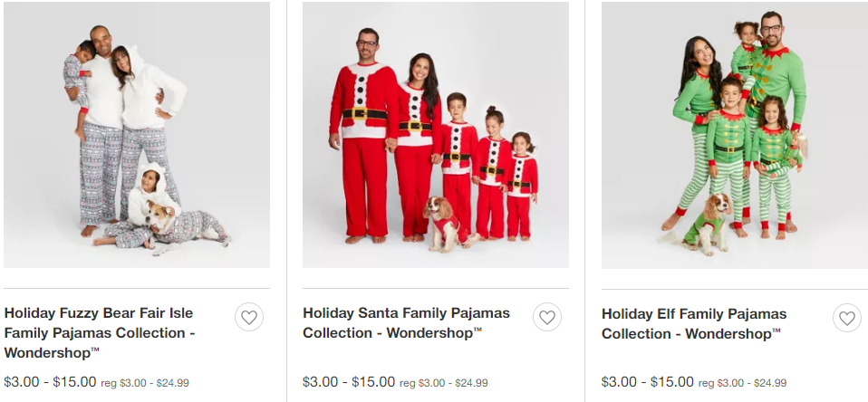Viewport: 868px width, 402px height.
Task: Select the Santa family pajamas product photo
Action: 435,135
